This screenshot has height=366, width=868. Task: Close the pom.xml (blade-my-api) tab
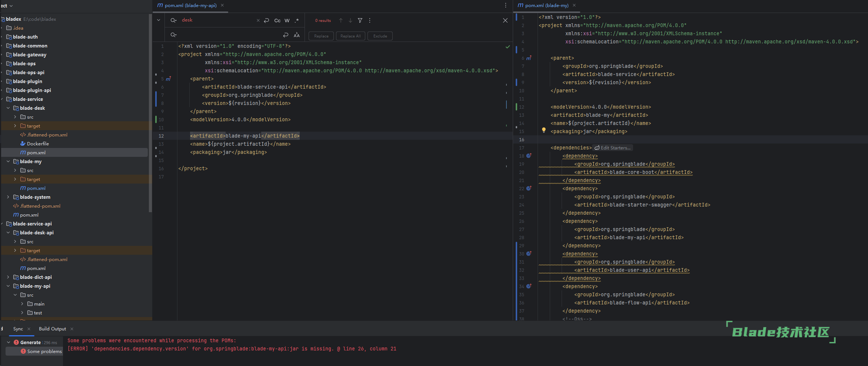222,5
